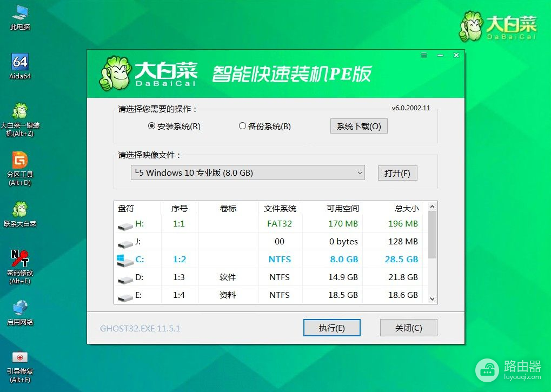Minimize the 大白菜 installer window

[440, 56]
